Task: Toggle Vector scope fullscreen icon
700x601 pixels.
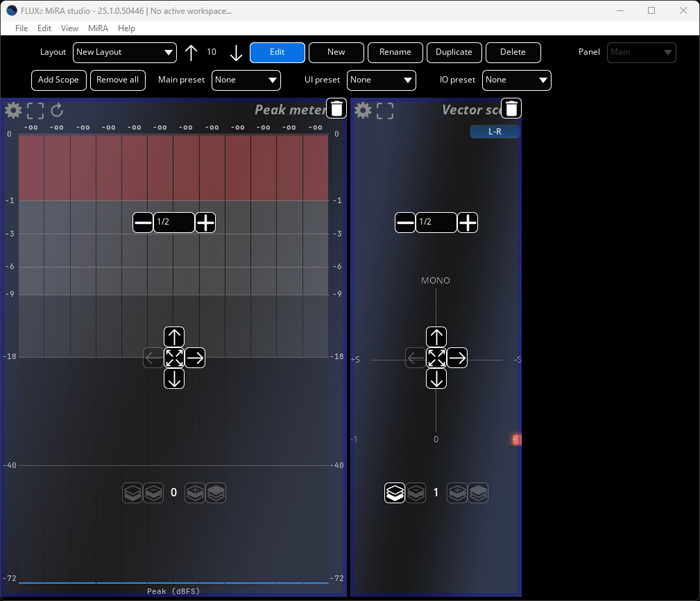Action: pos(385,111)
